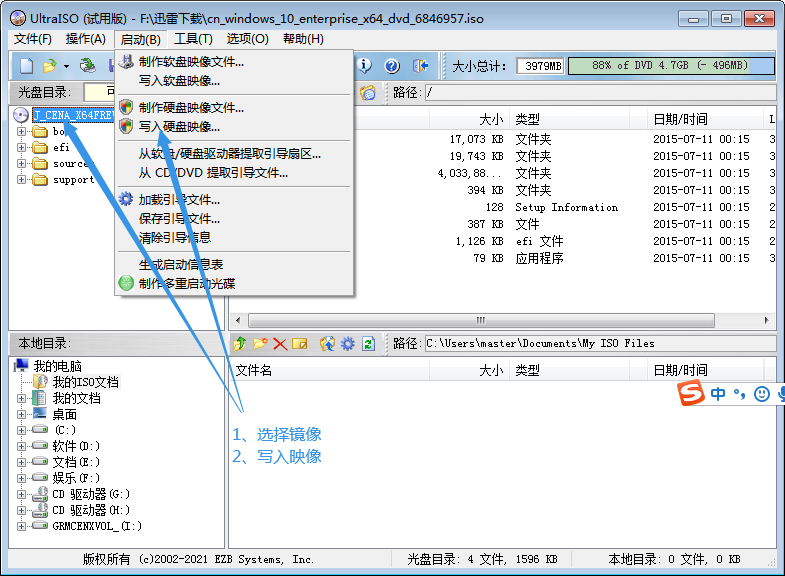
Task: Click the 88% of DVD 4.7GB capacity bar
Action: coord(671,66)
